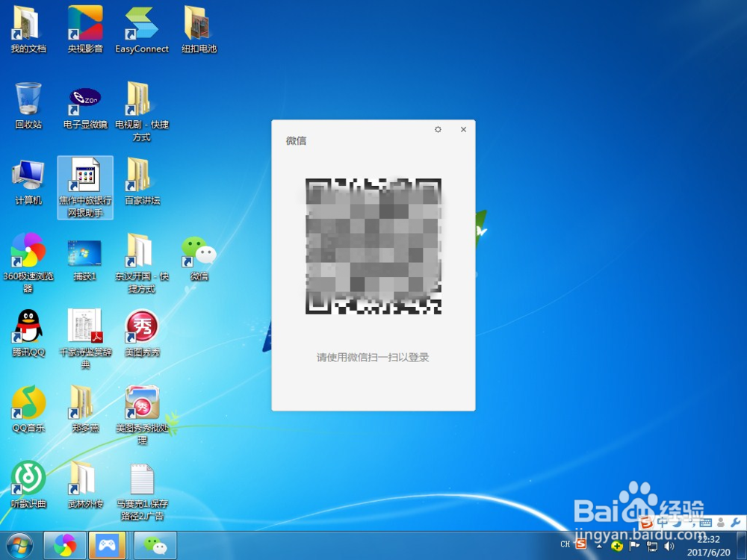Select the 电视剧 - 快捷方式 folder
This screenshot has width=747, height=560.
click(142, 111)
